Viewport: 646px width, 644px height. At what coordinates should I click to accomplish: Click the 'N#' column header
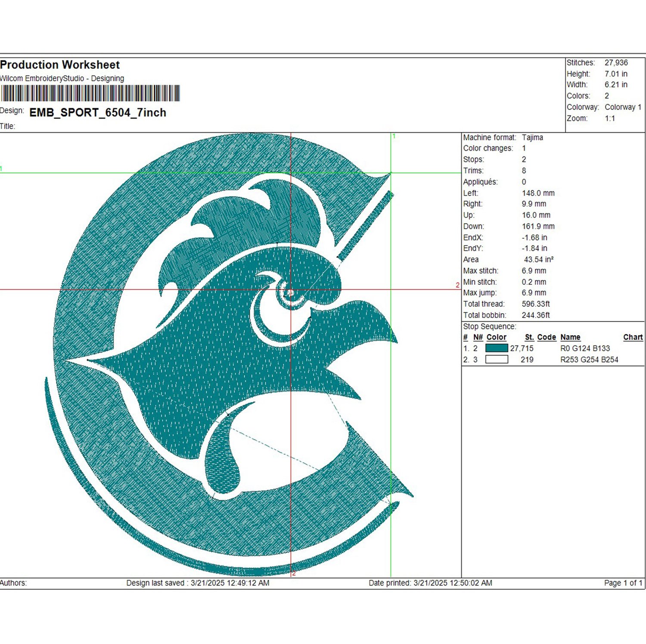point(478,337)
